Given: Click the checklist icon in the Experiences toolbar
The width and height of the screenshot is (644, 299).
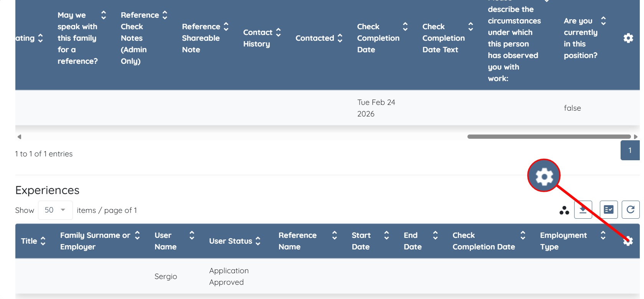Looking at the screenshot, I should [608, 210].
